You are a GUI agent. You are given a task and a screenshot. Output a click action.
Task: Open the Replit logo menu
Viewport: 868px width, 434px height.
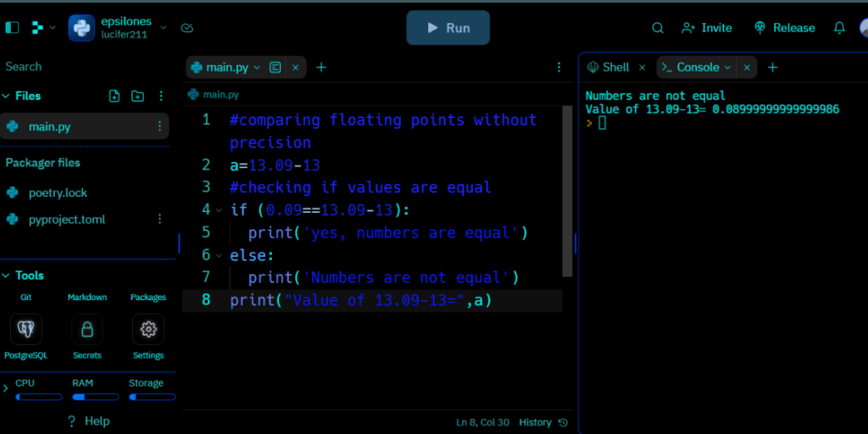coord(37,27)
